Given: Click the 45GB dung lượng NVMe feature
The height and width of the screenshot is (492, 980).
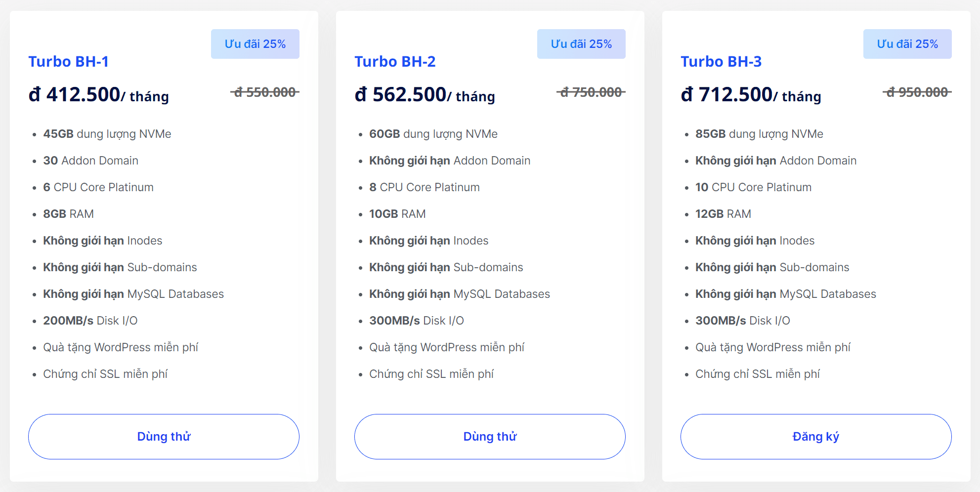Looking at the screenshot, I should pos(107,134).
